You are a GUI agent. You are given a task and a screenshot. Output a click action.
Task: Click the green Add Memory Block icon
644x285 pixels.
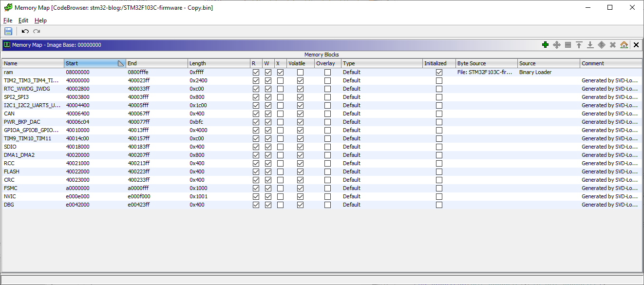click(x=545, y=45)
